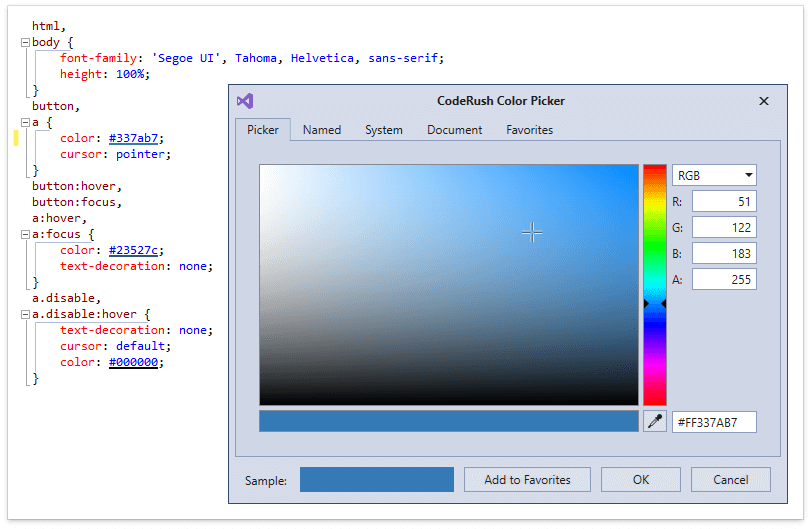The image size is (811, 529).
Task: Click the hex code #FF337AB7 field
Action: [x=713, y=422]
